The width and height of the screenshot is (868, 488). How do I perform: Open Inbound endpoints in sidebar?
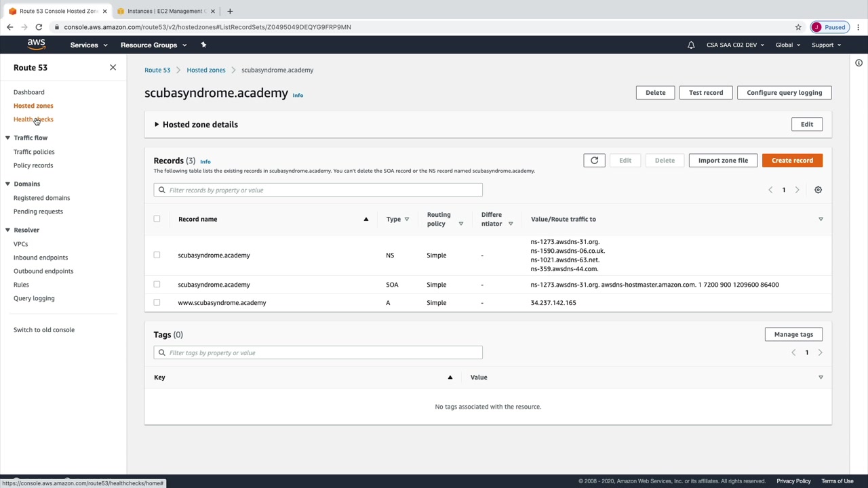pos(41,258)
